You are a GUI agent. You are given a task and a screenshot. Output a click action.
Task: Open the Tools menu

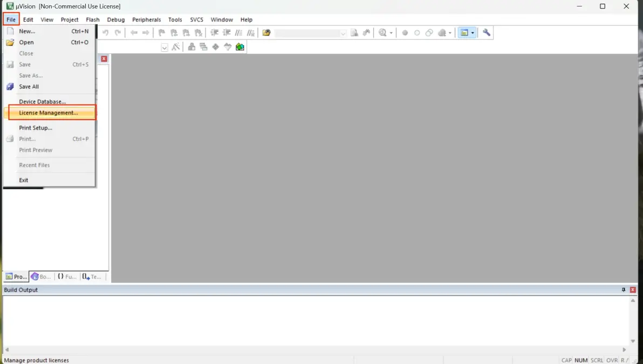pyautogui.click(x=175, y=19)
